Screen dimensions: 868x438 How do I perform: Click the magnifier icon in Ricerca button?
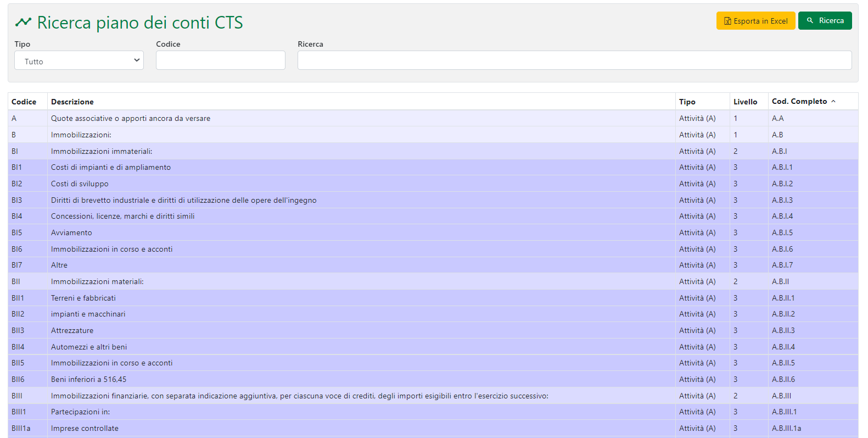pyautogui.click(x=810, y=20)
